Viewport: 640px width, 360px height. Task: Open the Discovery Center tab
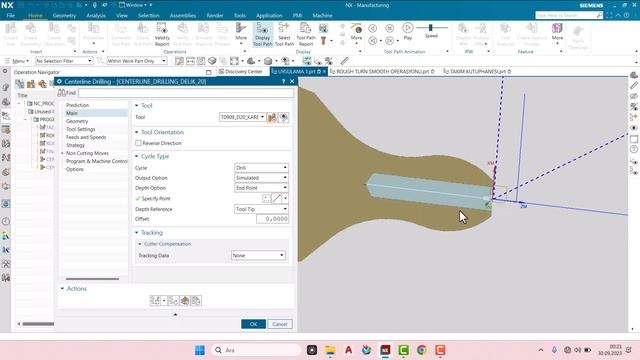pos(240,71)
